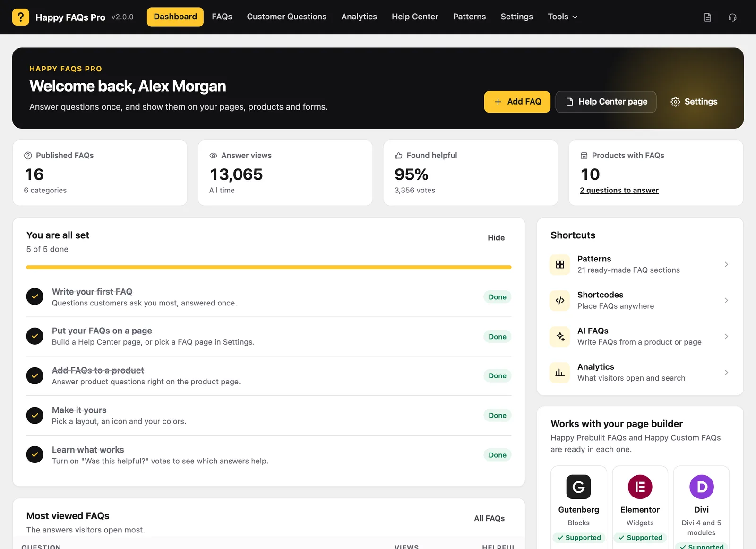Click the thumbs-up icon beside Found helpful
Viewport: 756px width, 549px height.
click(x=398, y=156)
